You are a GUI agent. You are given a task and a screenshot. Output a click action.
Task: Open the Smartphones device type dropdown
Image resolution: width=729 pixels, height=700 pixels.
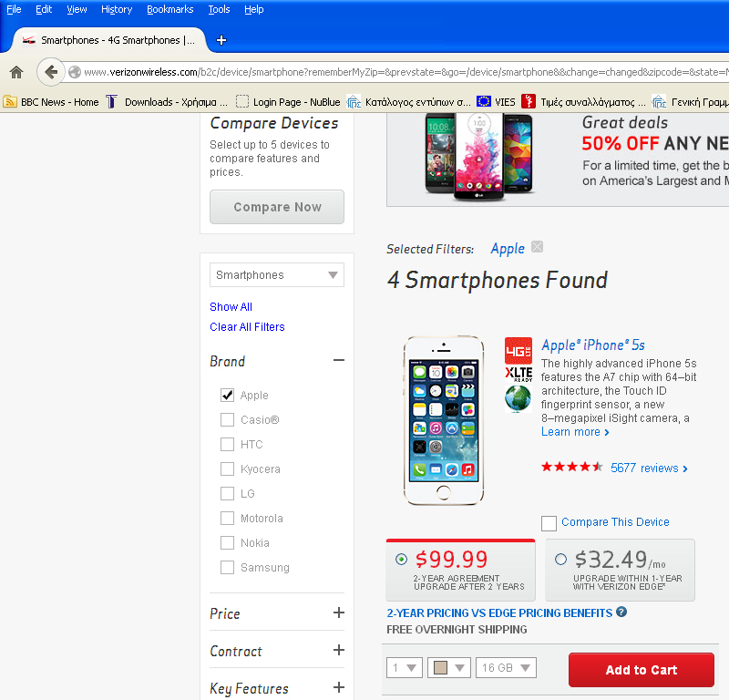click(277, 275)
